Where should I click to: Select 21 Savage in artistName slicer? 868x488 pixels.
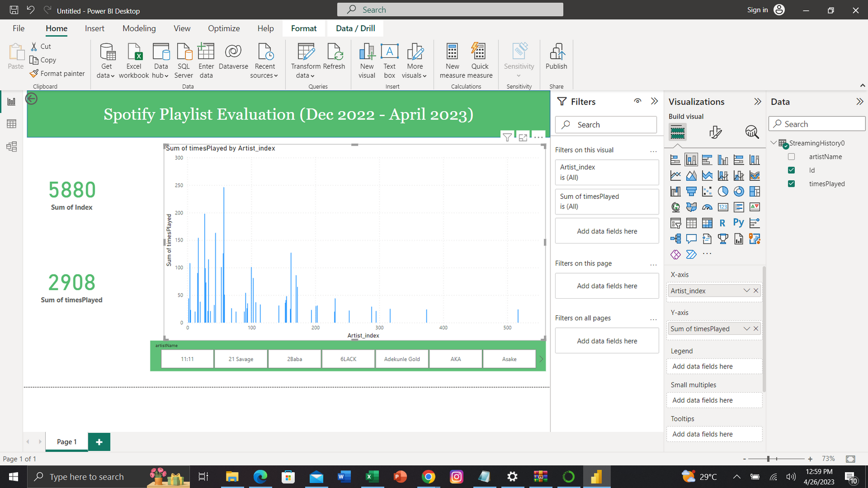click(x=241, y=359)
